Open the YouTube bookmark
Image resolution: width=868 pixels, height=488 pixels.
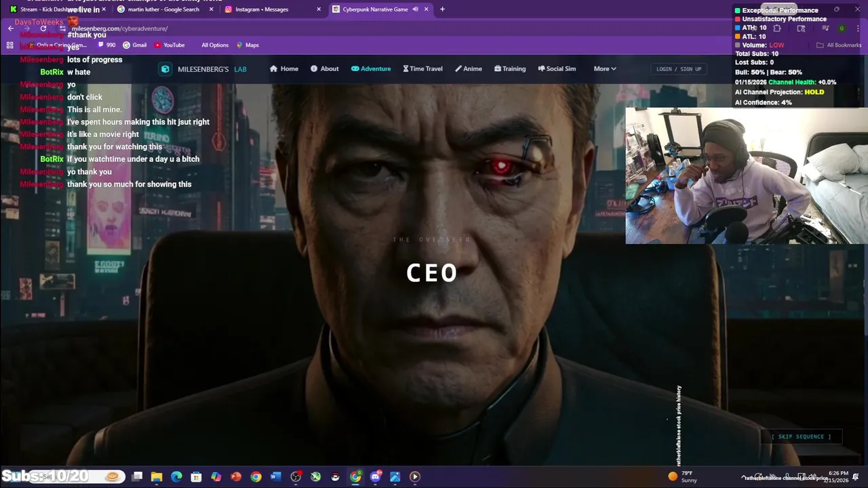(170, 45)
